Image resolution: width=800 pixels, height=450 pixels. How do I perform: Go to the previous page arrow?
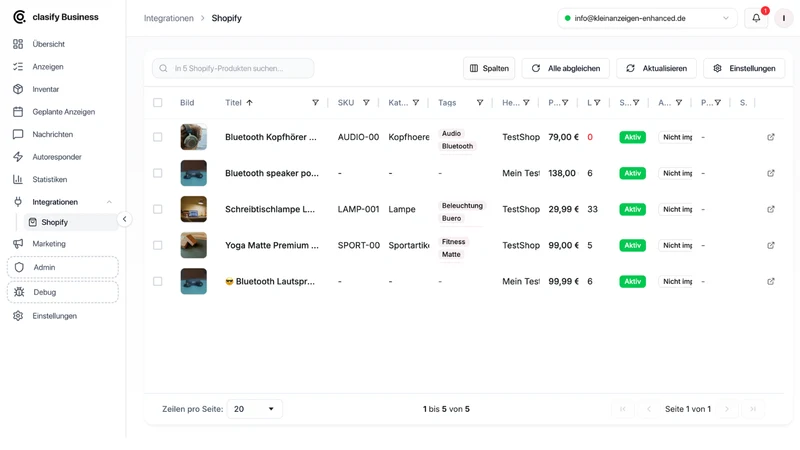click(648, 409)
